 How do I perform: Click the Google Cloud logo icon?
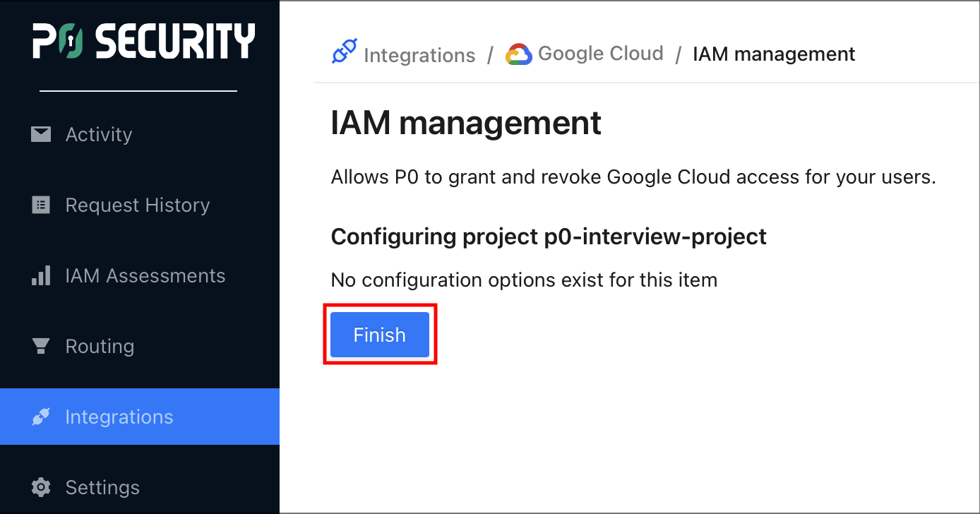(518, 54)
